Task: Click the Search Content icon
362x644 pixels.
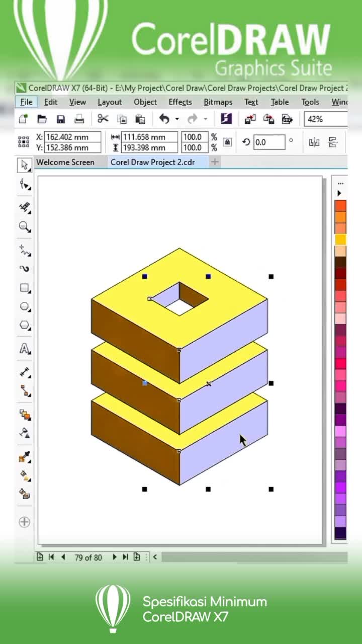Action: pyautogui.click(x=226, y=119)
